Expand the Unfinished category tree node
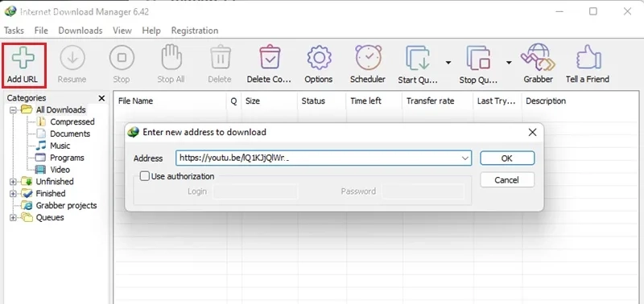Viewport: 644px width, 304px height. pyautogui.click(x=13, y=182)
